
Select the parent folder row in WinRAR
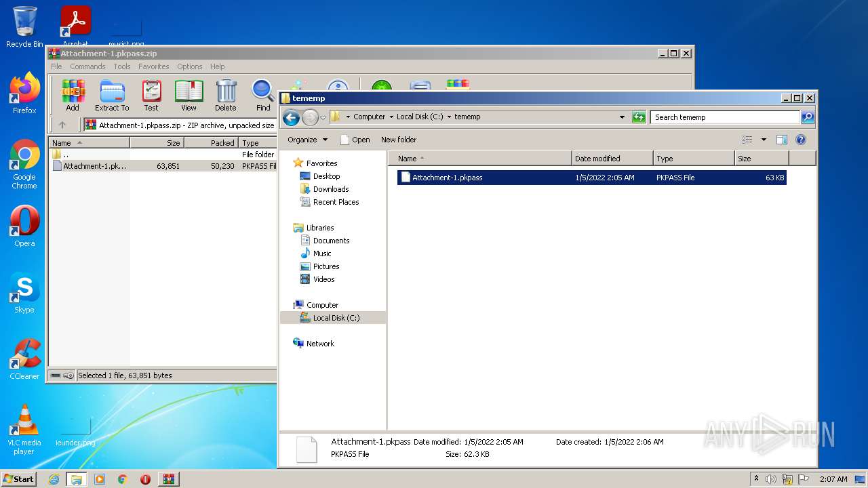tap(163, 155)
